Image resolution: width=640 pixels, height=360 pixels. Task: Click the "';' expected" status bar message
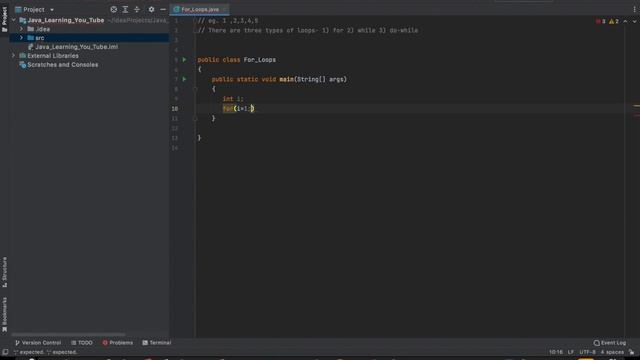click(x=45, y=352)
